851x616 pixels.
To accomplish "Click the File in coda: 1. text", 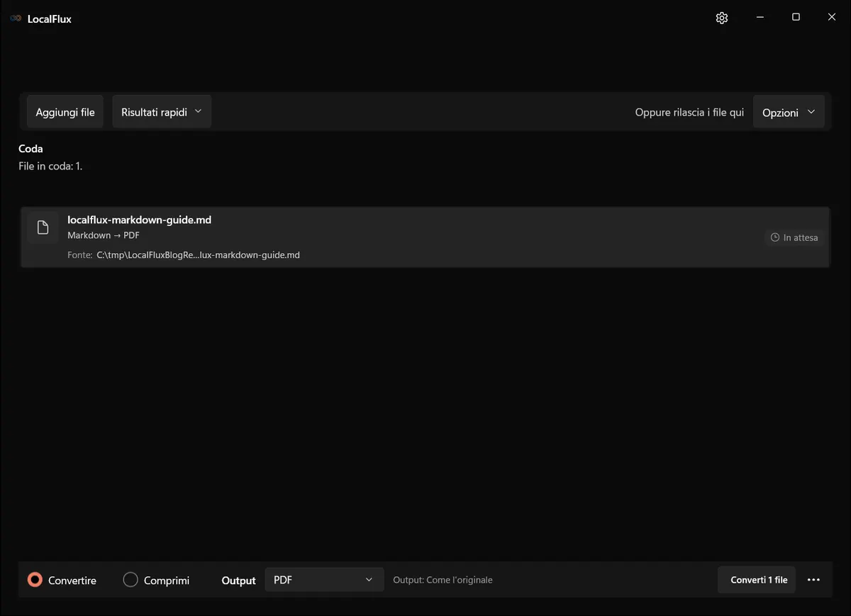I will pos(50,167).
